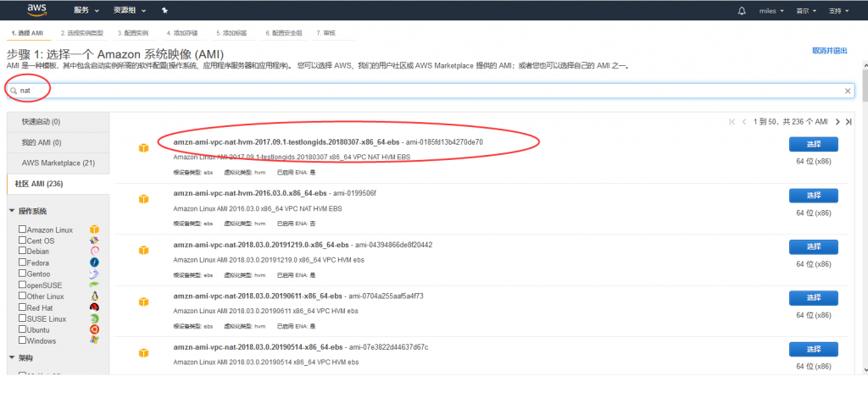Check the Red Hat filter
868x398 pixels.
click(22, 307)
